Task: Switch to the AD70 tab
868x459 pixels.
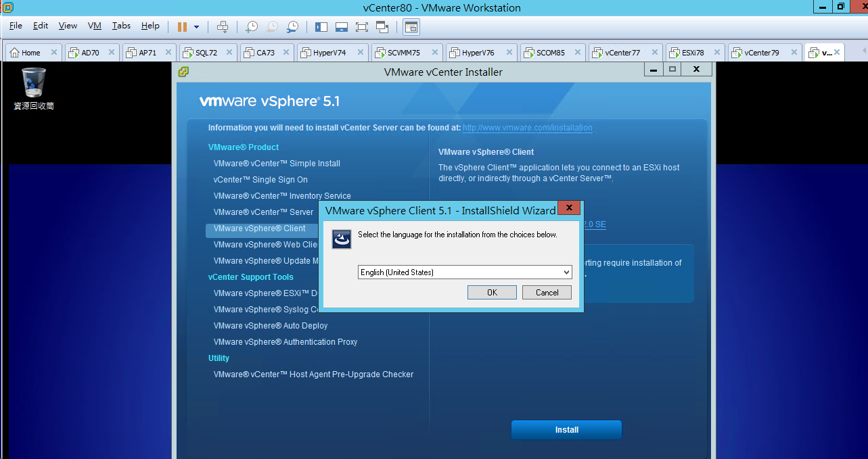Action: [90, 53]
